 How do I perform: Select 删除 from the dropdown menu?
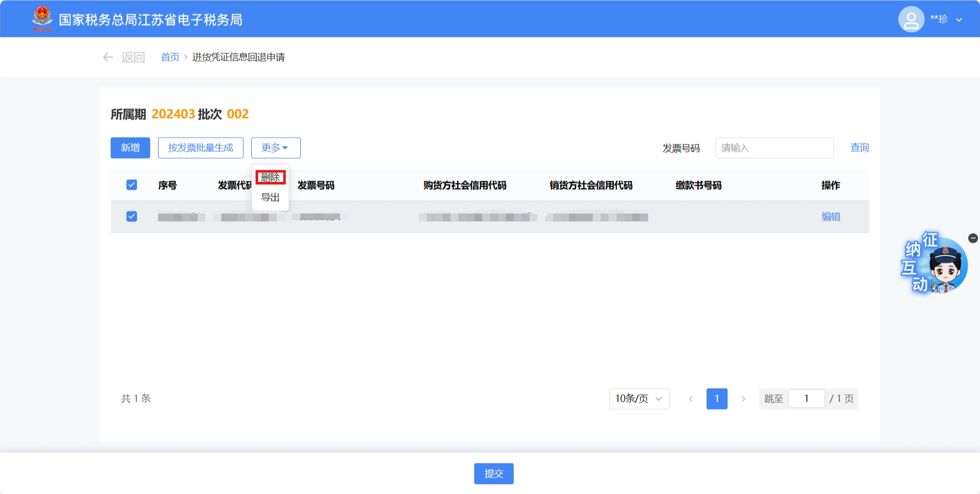point(270,178)
